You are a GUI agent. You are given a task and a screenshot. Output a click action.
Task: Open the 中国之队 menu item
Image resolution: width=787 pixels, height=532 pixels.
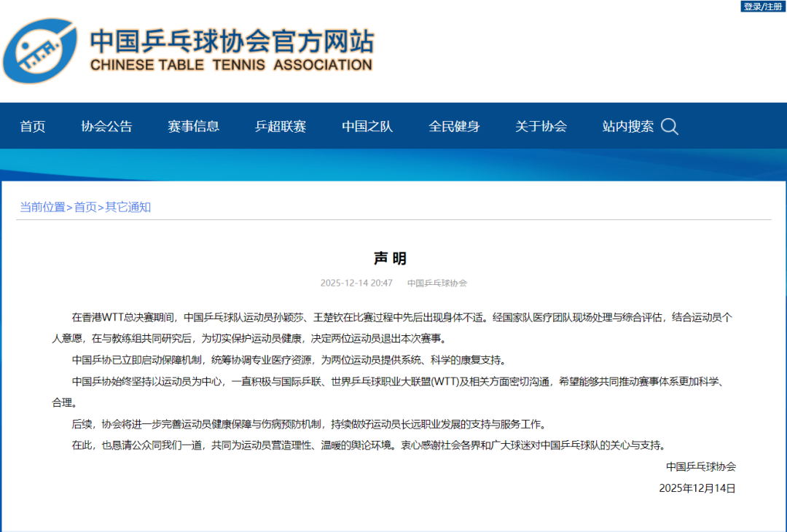click(x=367, y=126)
